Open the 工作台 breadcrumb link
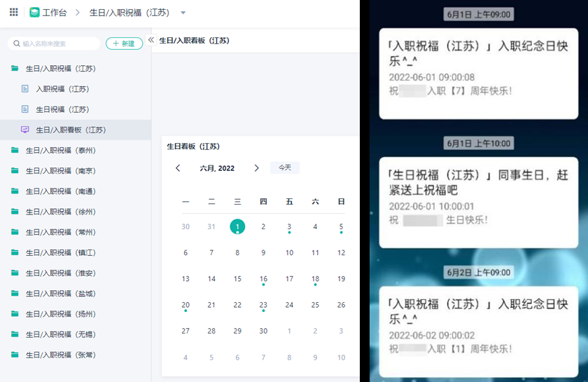The image size is (588, 382). tap(55, 13)
